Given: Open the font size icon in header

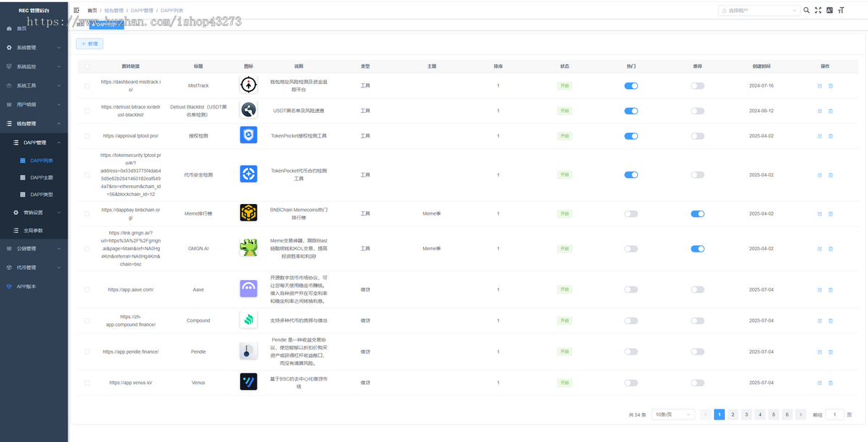Looking at the screenshot, I should click(841, 10).
